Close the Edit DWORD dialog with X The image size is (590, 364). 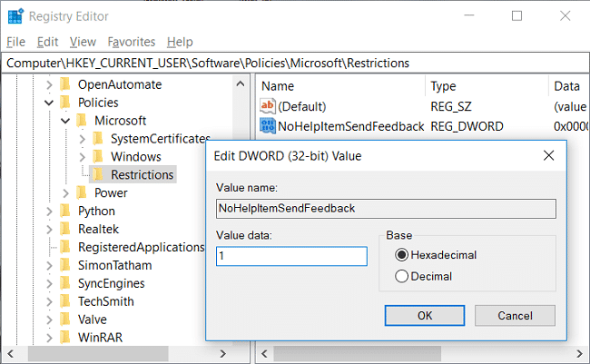(x=548, y=155)
